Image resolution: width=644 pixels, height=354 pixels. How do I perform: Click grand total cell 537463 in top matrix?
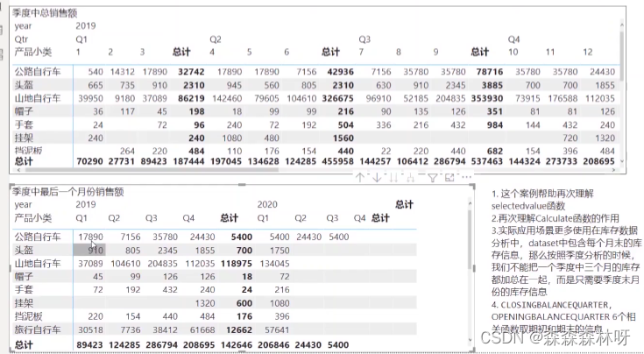(486, 161)
